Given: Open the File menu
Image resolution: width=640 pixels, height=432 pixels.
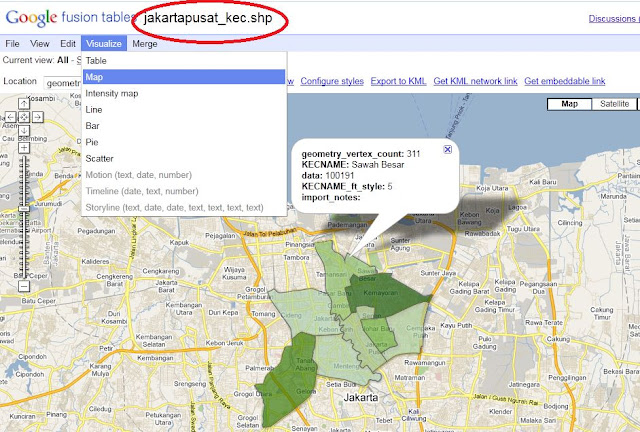Looking at the screenshot, I should (x=12, y=44).
